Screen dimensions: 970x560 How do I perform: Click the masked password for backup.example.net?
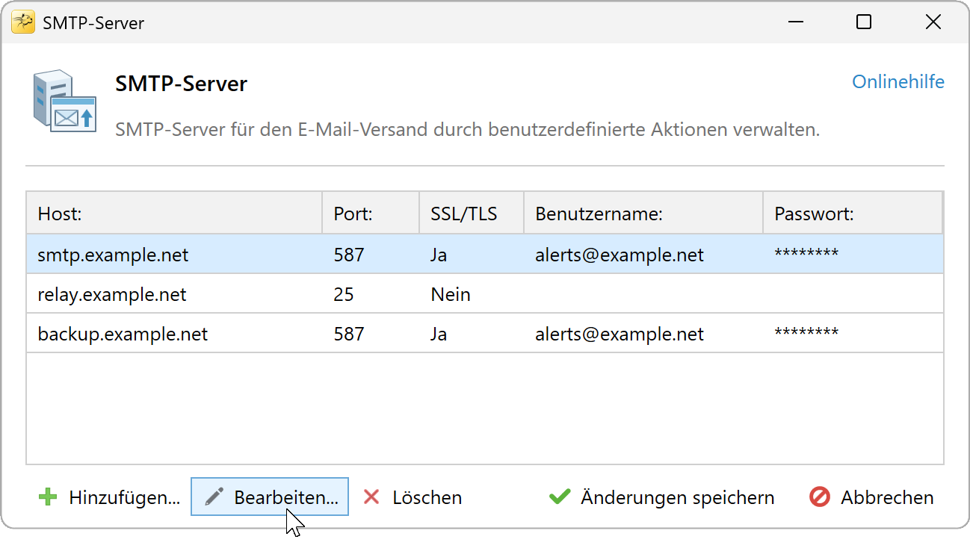pos(806,332)
